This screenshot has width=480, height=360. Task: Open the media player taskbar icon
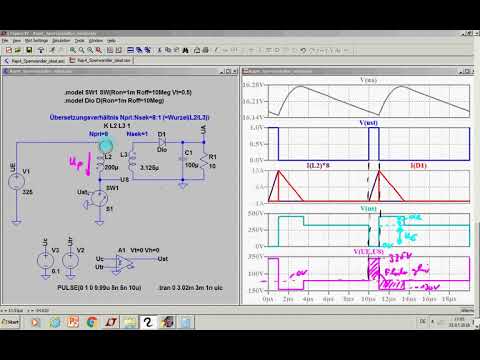pos(35,322)
